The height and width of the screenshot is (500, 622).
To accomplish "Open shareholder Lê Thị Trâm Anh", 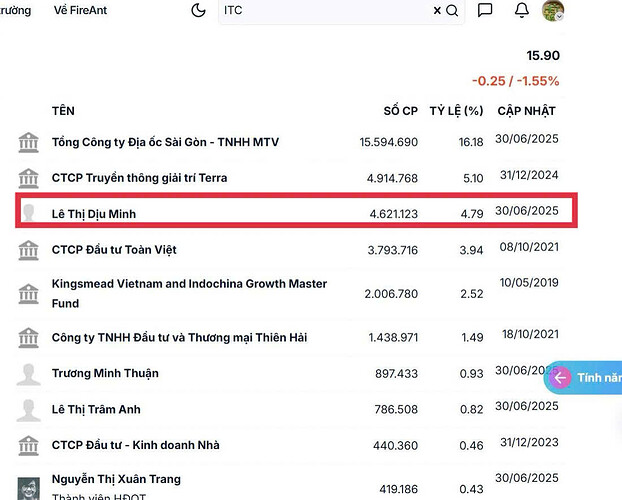I will (96, 409).
